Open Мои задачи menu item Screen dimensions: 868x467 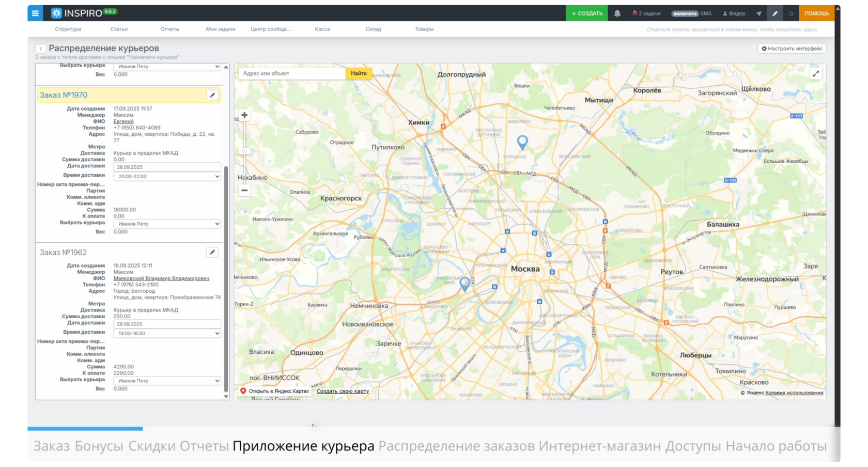(x=221, y=29)
